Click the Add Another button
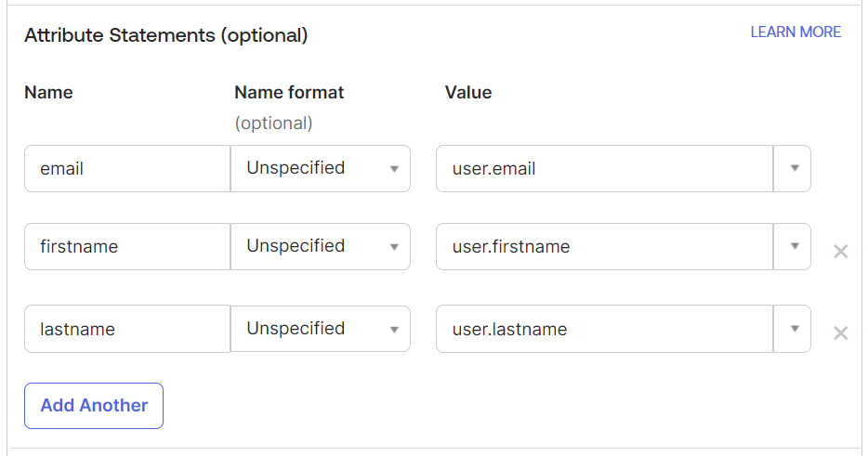 point(94,406)
